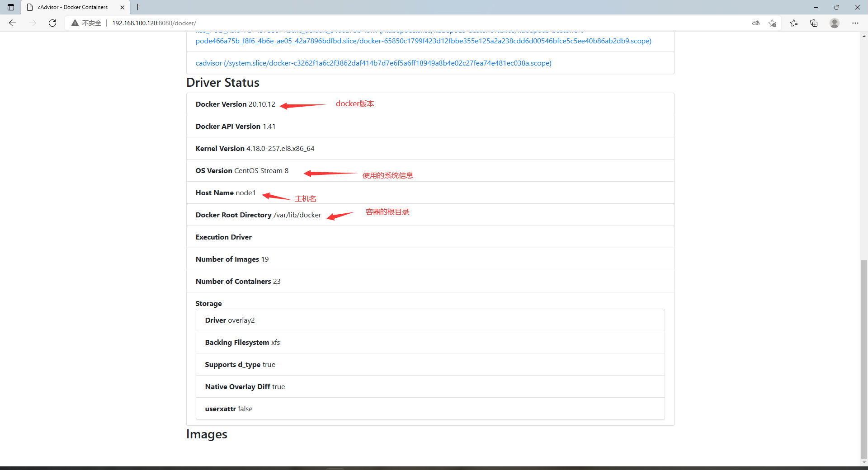The height and width of the screenshot is (470, 868).
Task: Select Docker Version 20.10.12 text
Action: pyautogui.click(x=235, y=104)
